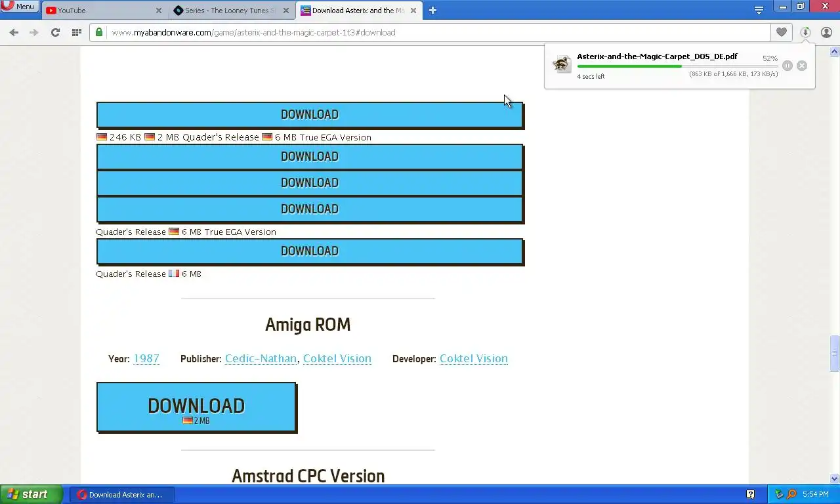Open a new tab with plus button
840x504 pixels.
pyautogui.click(x=432, y=10)
